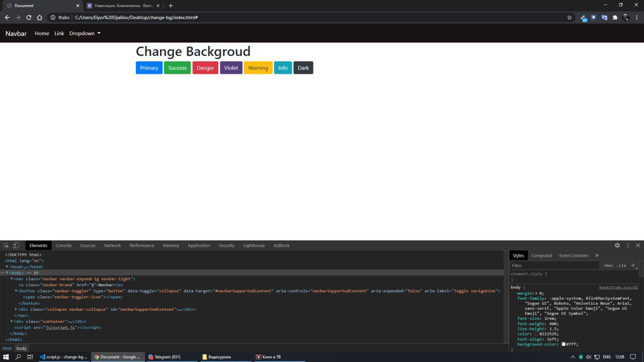Image resolution: width=644 pixels, height=362 pixels.
Task: Activate the DevTools element inspector tool
Action: tap(6, 245)
